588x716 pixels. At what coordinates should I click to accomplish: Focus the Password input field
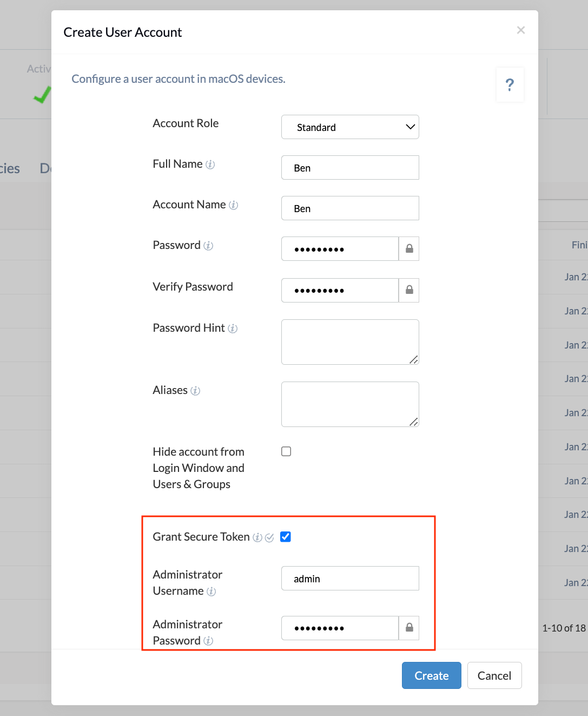tap(340, 249)
